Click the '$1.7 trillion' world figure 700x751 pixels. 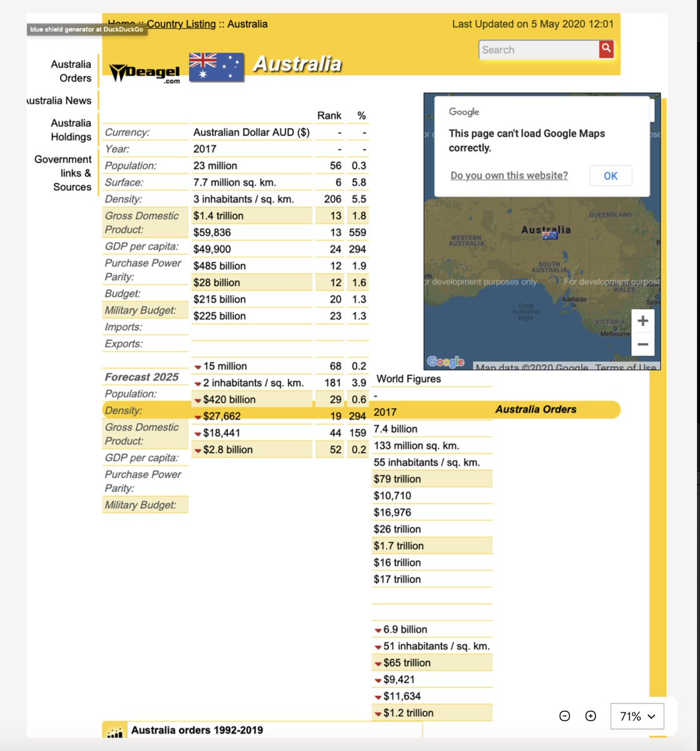tap(398, 546)
